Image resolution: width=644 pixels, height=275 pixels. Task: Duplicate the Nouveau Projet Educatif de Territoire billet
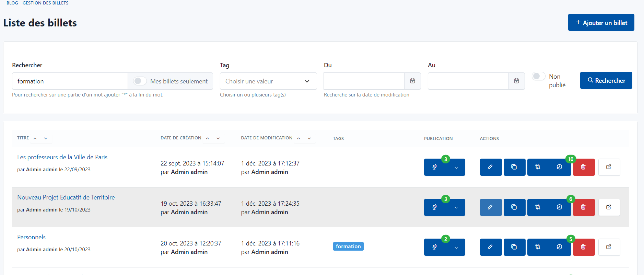(x=514, y=207)
